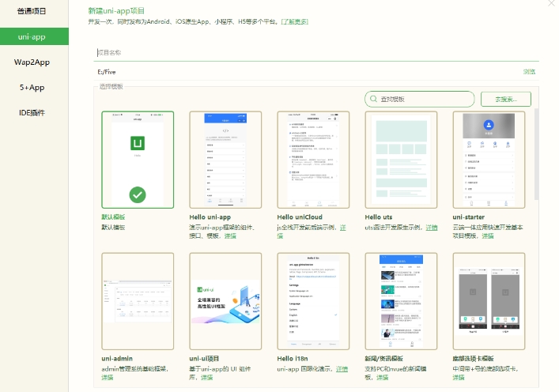559x392 pixels.
Task: Switch to the 普通项目 tab
Action: click(x=33, y=11)
